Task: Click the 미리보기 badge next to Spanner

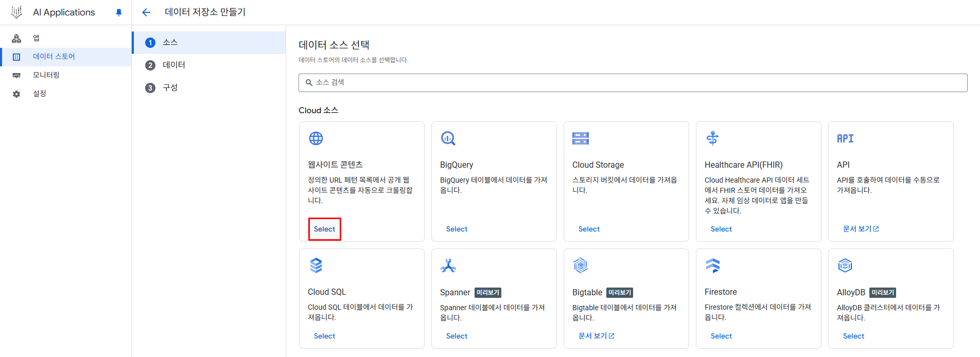Action: pos(487,292)
